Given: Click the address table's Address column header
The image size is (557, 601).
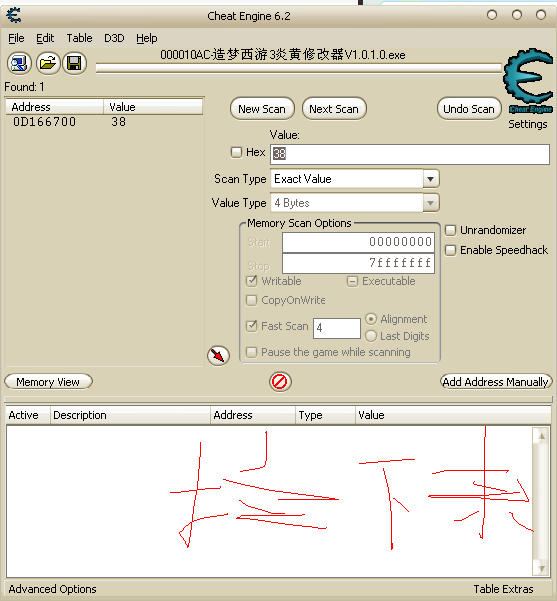Looking at the screenshot, I should point(253,415).
